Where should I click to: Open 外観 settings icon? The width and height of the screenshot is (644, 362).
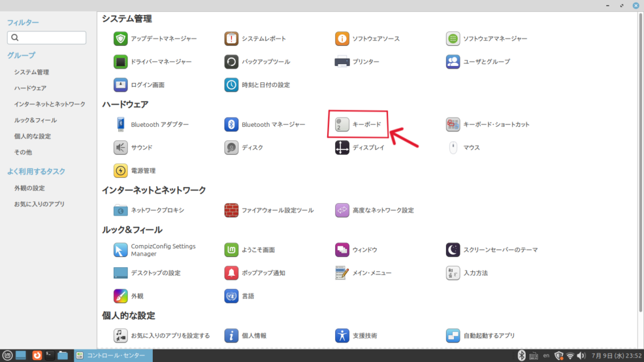[120, 296]
